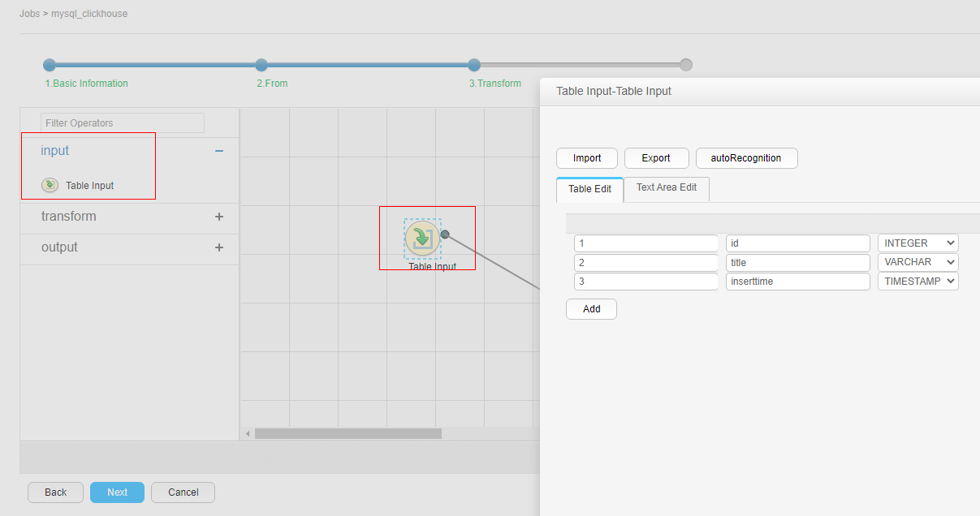Image resolution: width=980 pixels, height=516 pixels.
Task: Click the output connector dot of Table Input node
Action: [x=445, y=234]
